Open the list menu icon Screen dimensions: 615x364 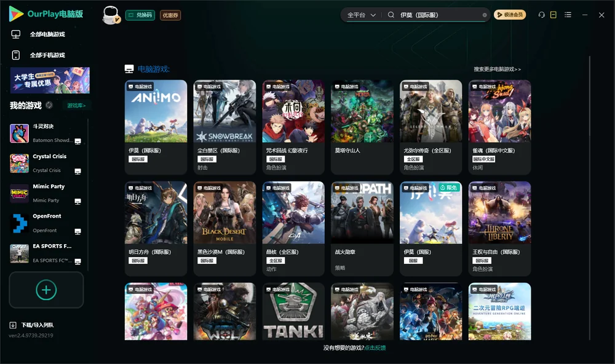click(x=568, y=15)
